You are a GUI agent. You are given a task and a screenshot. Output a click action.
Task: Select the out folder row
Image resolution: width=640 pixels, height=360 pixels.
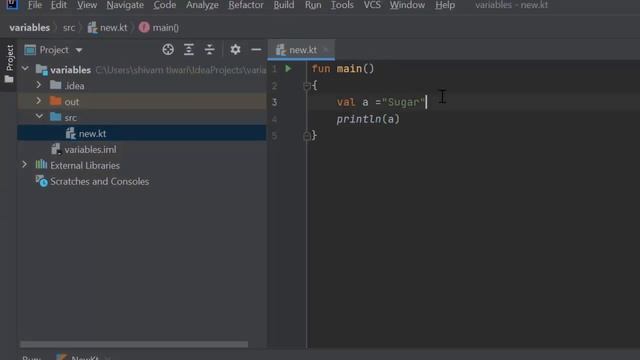(x=142, y=102)
